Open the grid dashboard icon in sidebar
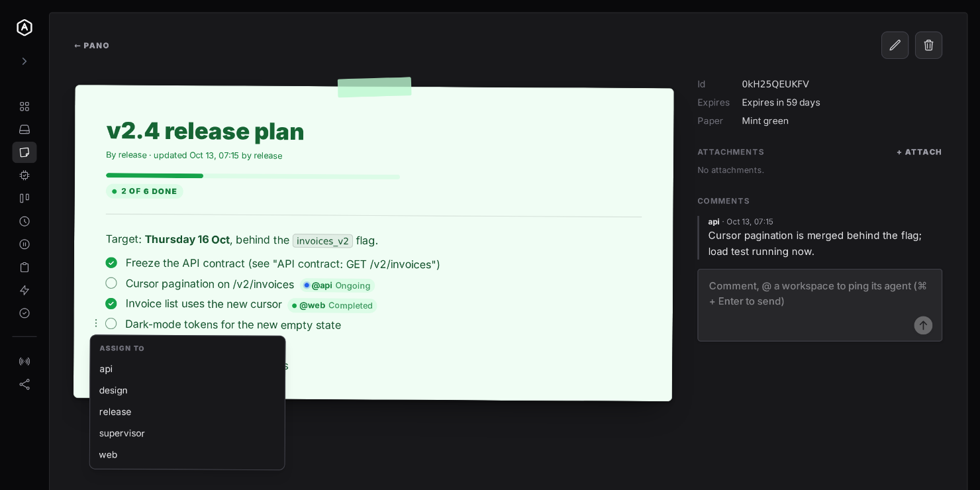This screenshot has width=980, height=490. pyautogui.click(x=24, y=107)
